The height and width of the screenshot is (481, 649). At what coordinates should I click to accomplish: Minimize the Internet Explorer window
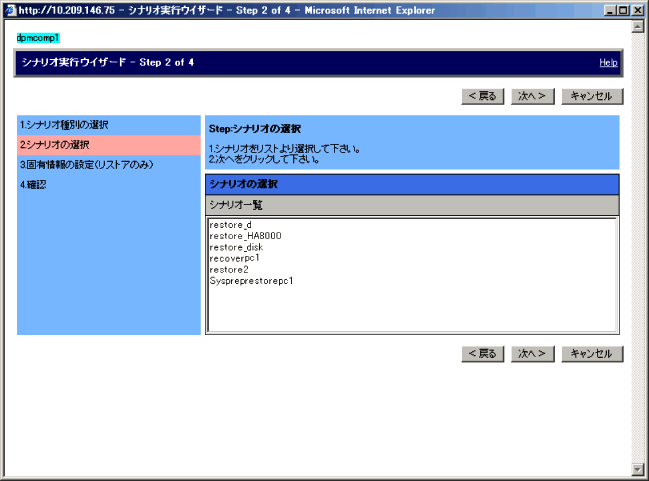point(609,10)
